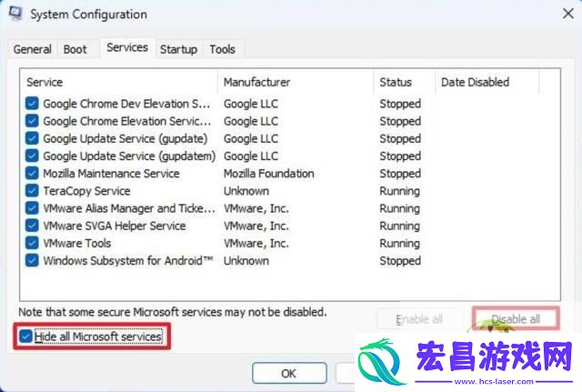Confirm with the OK button
This screenshot has width=582, height=392.
pyautogui.click(x=289, y=373)
